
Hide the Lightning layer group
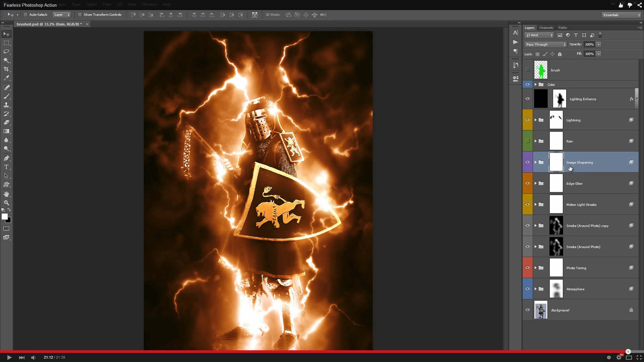(528, 120)
